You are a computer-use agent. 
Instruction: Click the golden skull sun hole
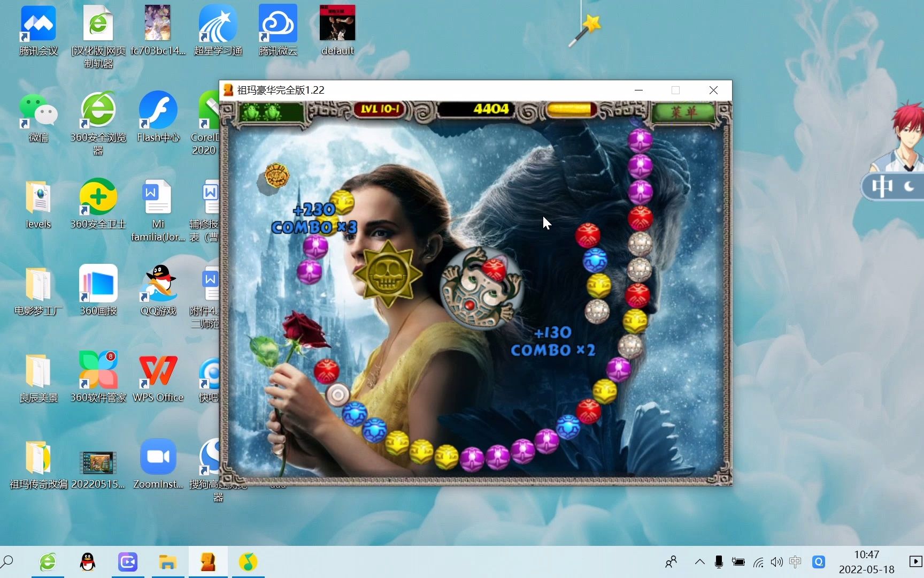(x=388, y=273)
